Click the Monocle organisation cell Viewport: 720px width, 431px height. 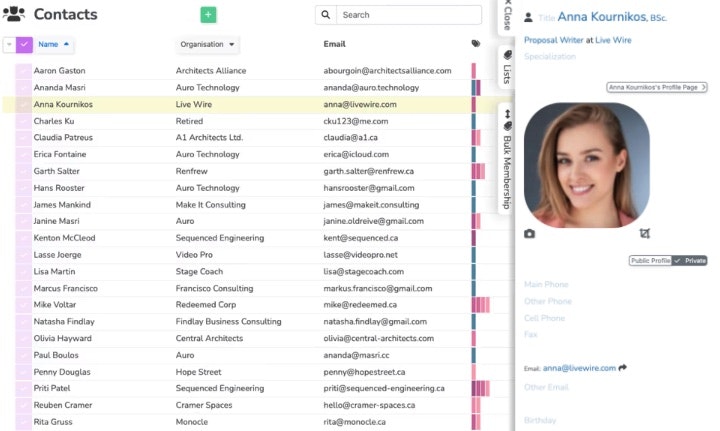click(x=192, y=422)
